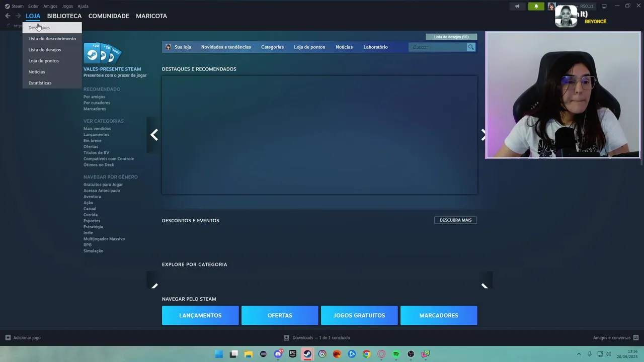Click the large OFERTAS button
Viewport: 644px width, 362px height.
(280, 315)
